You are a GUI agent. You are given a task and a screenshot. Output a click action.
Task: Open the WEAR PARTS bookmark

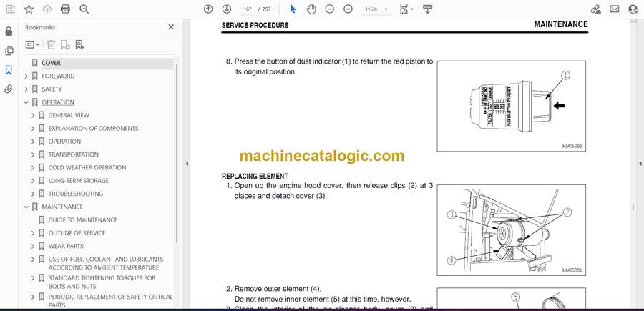[66, 246]
